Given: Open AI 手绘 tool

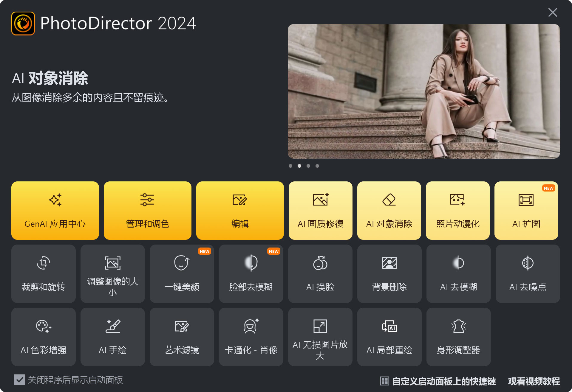Looking at the screenshot, I should pos(113,337).
